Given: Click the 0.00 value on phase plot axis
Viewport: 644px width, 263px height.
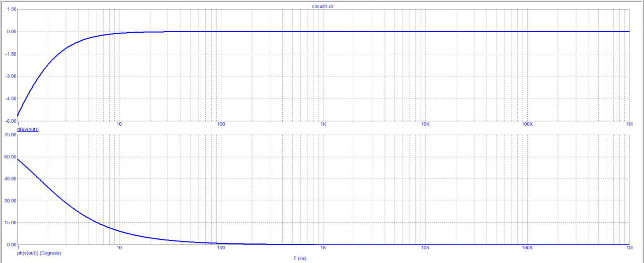Looking at the screenshot, I should [11, 244].
